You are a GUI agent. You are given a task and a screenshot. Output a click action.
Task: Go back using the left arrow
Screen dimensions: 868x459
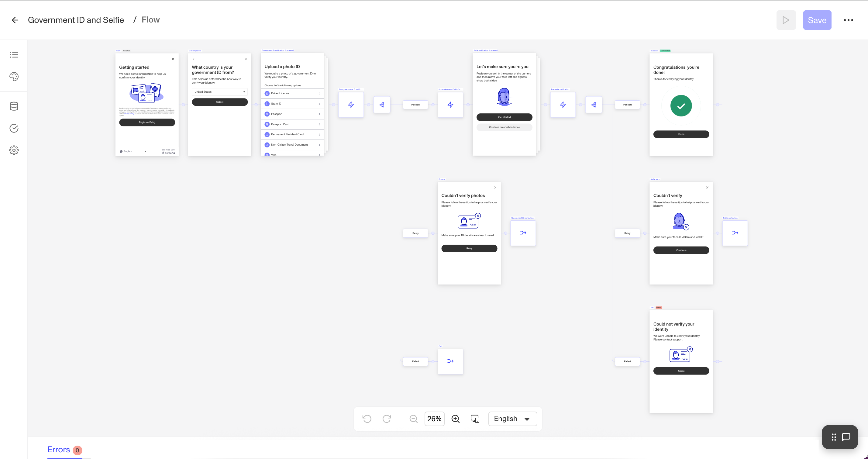tap(15, 20)
